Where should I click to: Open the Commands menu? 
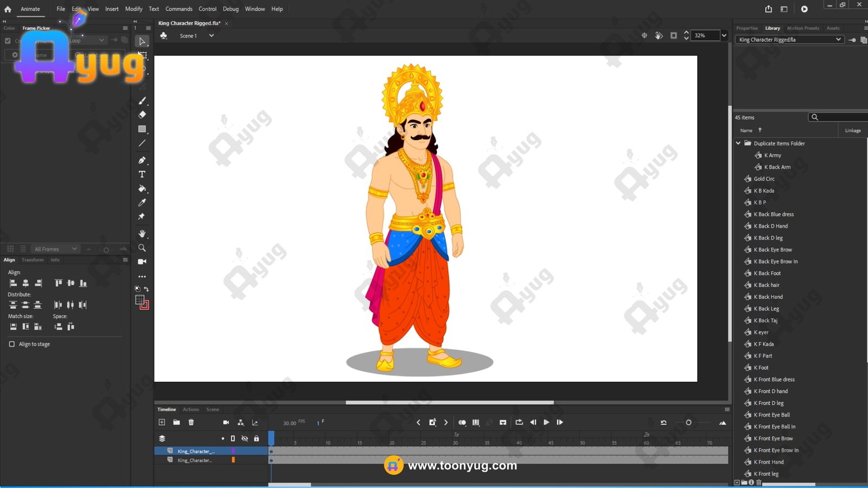coord(179,9)
